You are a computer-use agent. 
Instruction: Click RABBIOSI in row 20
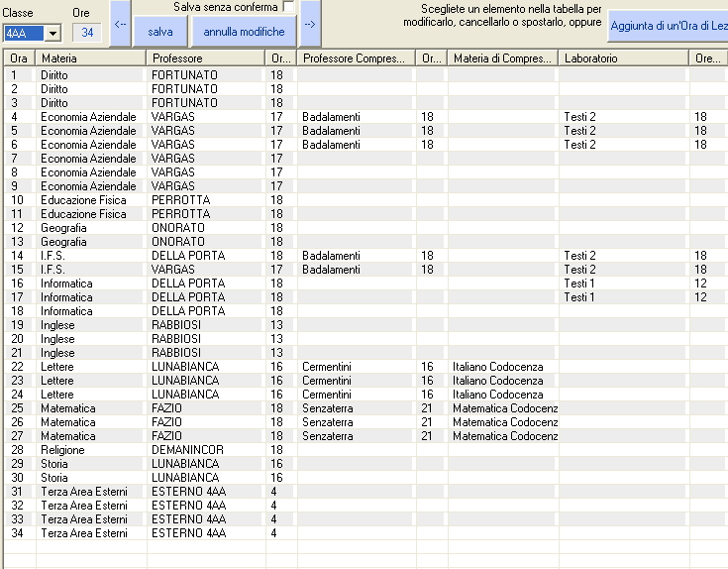click(176, 339)
